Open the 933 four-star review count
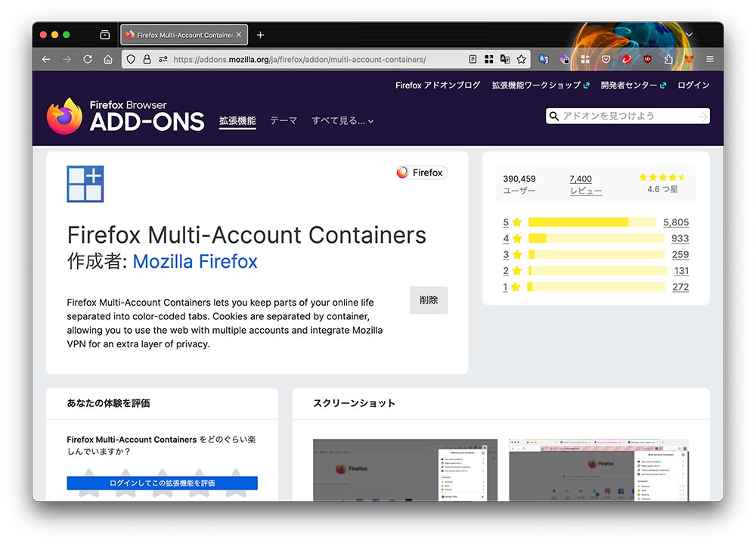The image size is (756, 544). [x=680, y=238]
